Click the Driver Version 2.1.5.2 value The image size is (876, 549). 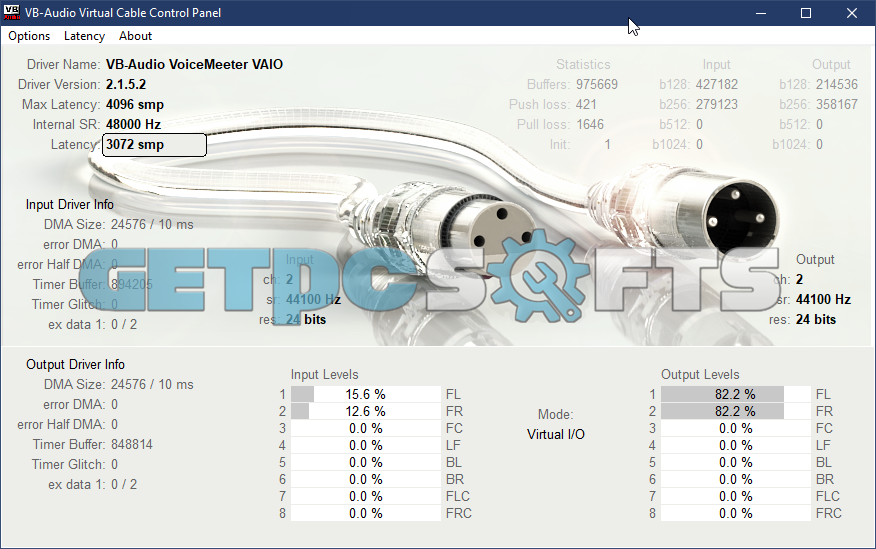(126, 84)
